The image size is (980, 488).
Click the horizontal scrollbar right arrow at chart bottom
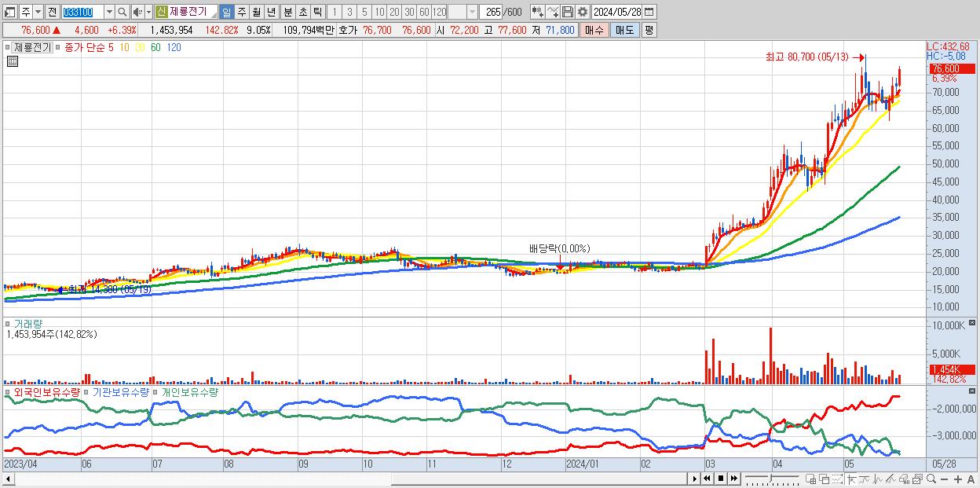tap(694, 479)
